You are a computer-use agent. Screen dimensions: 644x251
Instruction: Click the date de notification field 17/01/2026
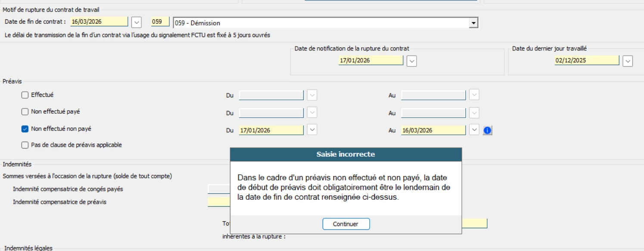pos(370,61)
